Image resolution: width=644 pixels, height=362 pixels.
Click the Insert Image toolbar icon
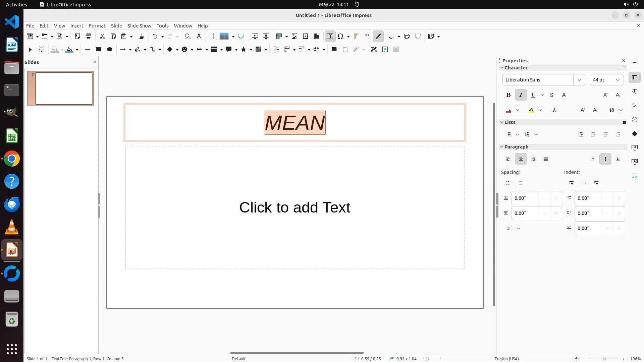tap(294, 36)
